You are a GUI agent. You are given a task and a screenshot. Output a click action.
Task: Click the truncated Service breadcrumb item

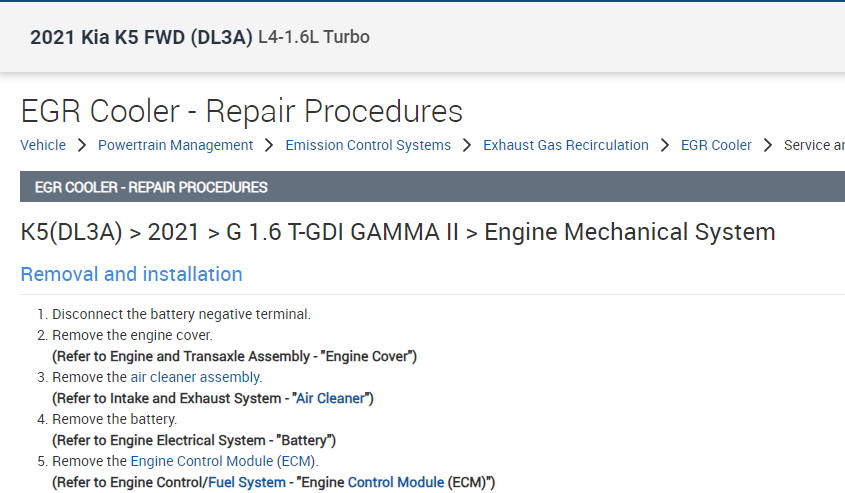tap(814, 145)
